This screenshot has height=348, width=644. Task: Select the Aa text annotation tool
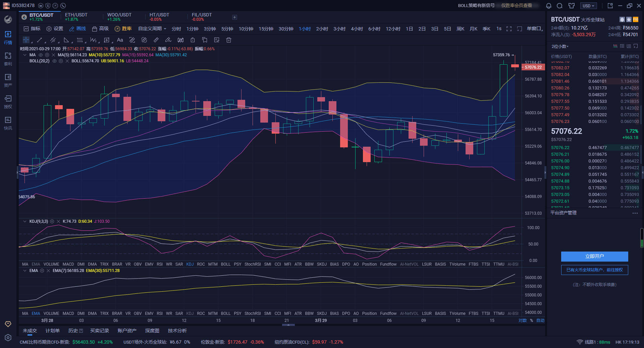pyautogui.click(x=120, y=40)
